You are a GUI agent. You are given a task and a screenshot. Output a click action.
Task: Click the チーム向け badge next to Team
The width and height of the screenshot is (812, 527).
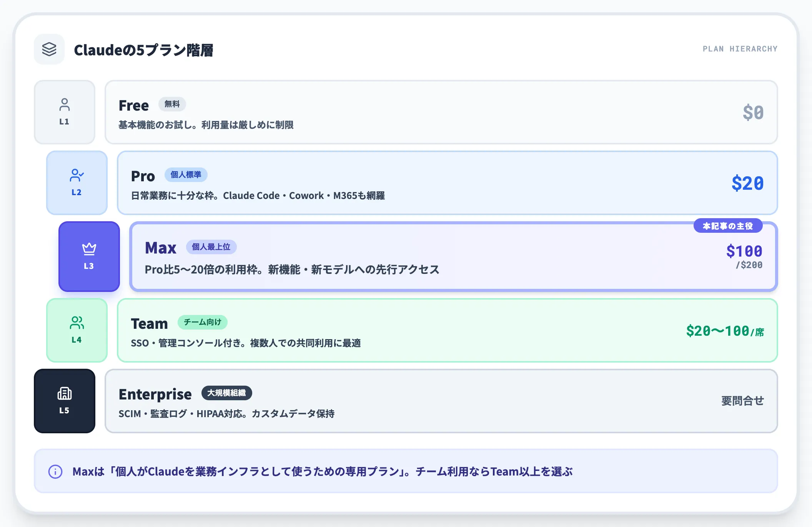(203, 322)
